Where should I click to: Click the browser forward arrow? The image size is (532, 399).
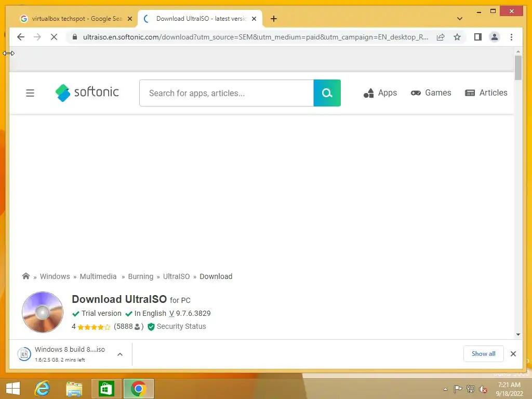[x=37, y=37]
